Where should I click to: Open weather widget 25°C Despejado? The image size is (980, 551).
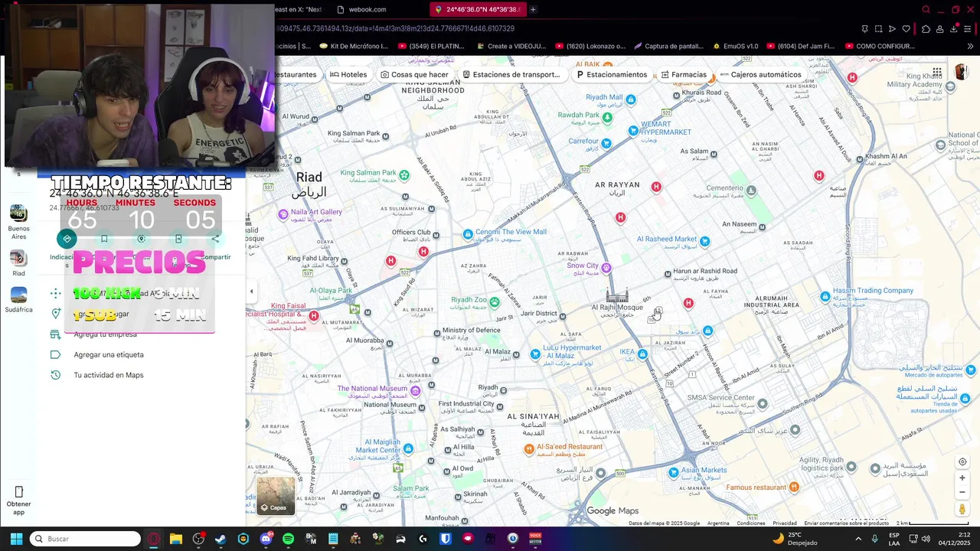[x=795, y=539]
